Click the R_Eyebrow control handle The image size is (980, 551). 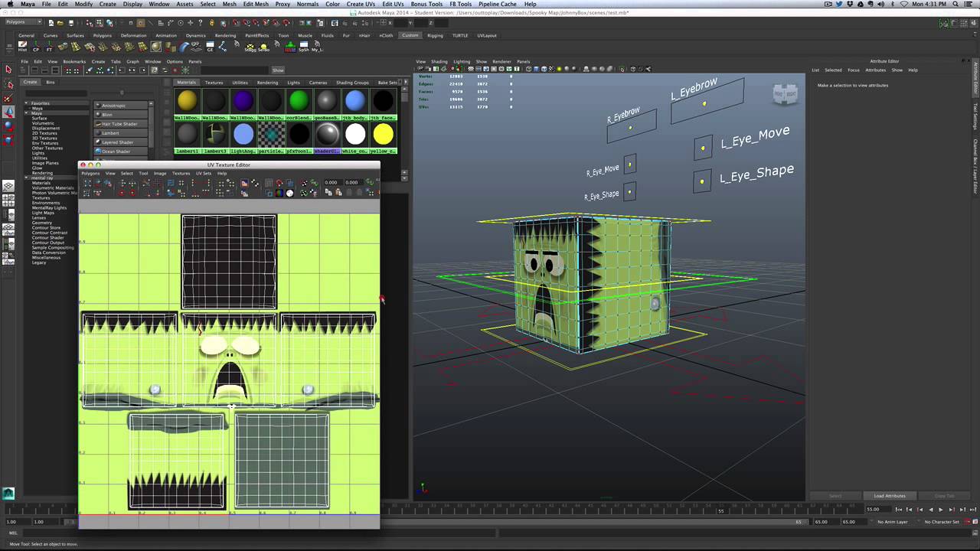[630, 128]
